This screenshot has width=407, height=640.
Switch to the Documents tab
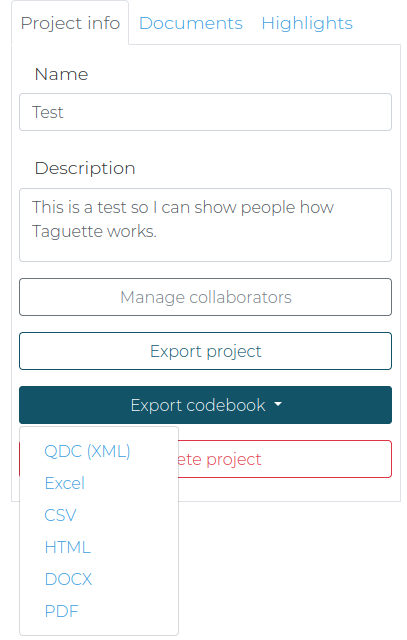pos(191,23)
